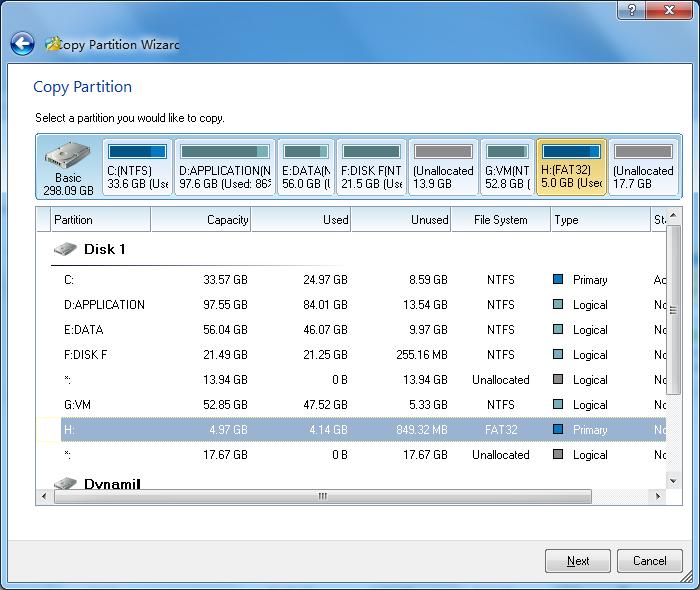Sort by the File System column header

pos(500,220)
